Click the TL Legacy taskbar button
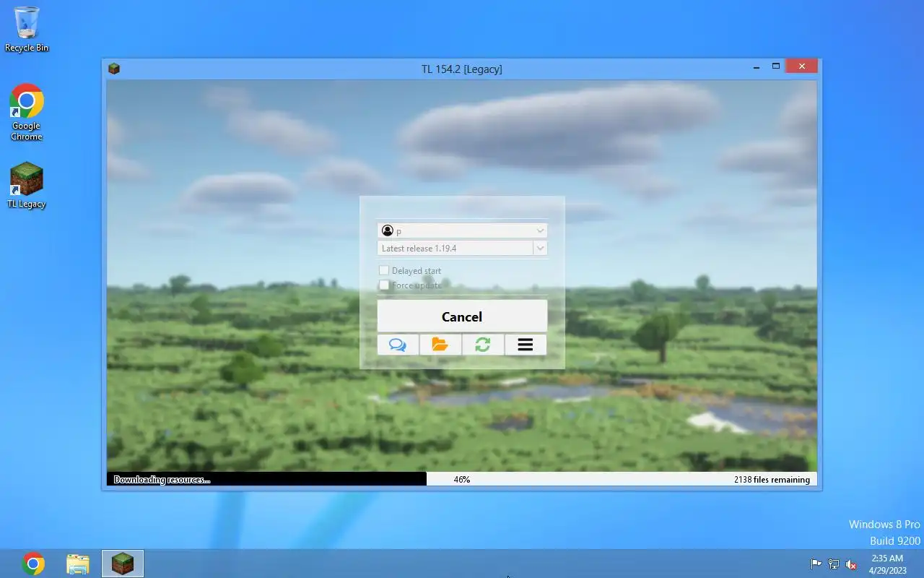Screen dimensions: 924x578 pyautogui.click(x=123, y=564)
